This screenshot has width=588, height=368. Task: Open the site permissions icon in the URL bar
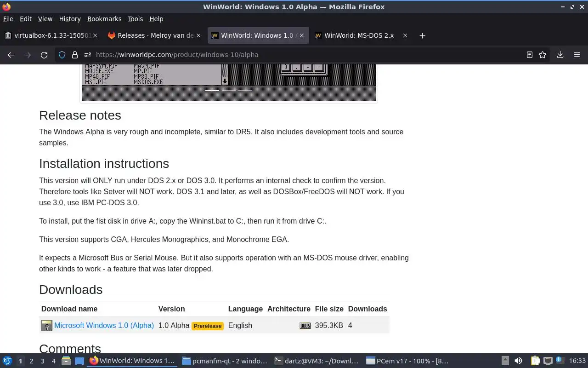pyautogui.click(x=87, y=55)
